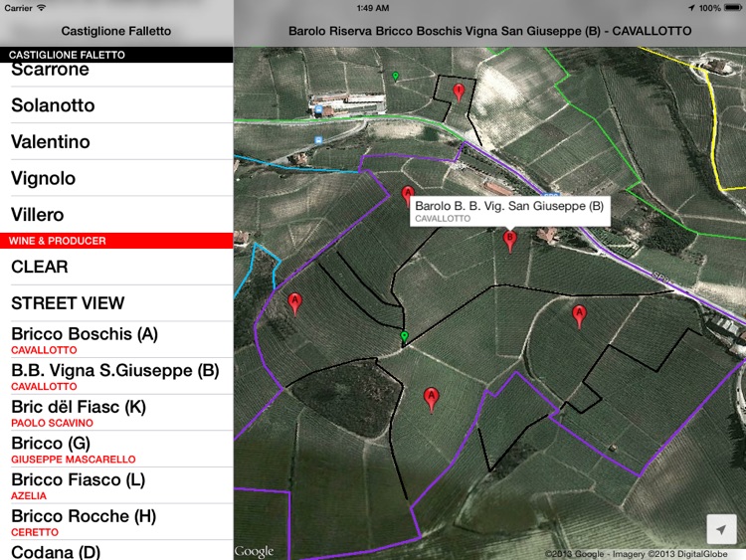The width and height of the screenshot is (746, 560).
Task: Choose Bricco (G) by Giuseppe Mascarello
Action: coord(116,450)
